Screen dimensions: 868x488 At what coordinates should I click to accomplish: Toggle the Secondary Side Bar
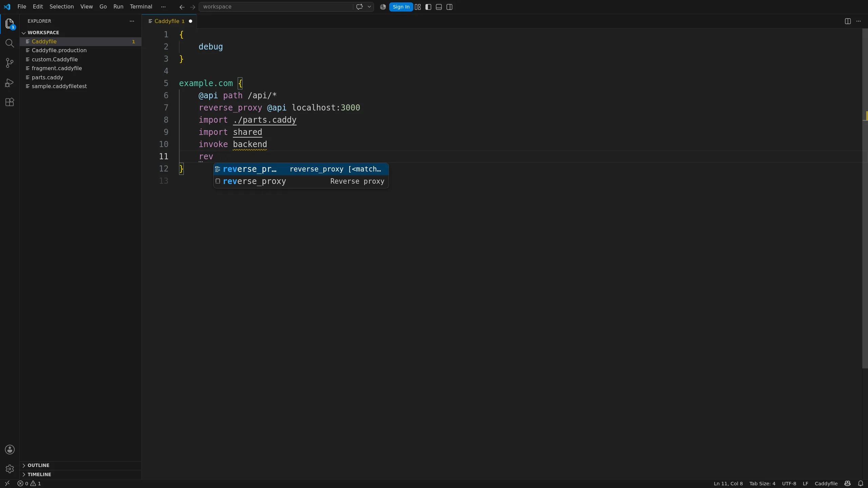pyautogui.click(x=450, y=7)
